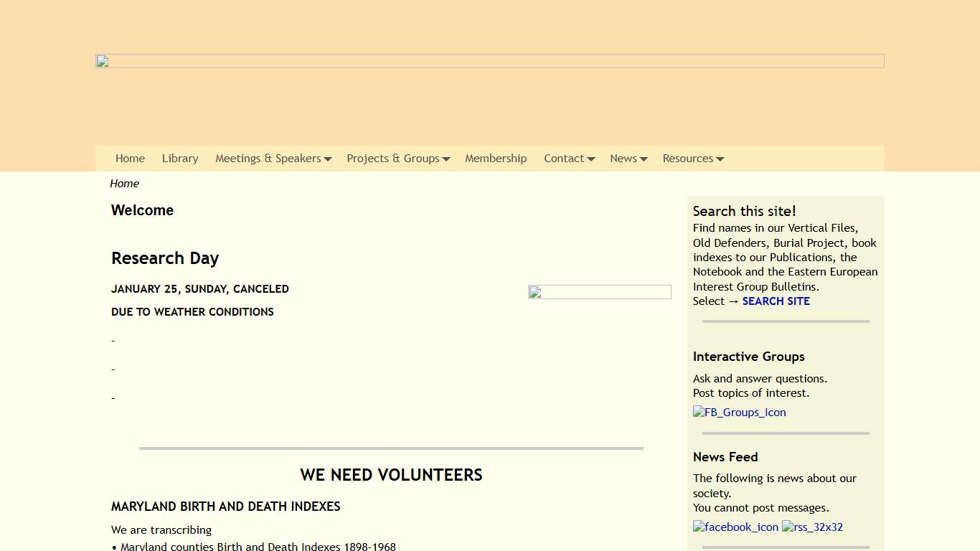The height and width of the screenshot is (551, 980).
Task: Click the Search this site! sidebar heading
Action: pyautogui.click(x=745, y=211)
